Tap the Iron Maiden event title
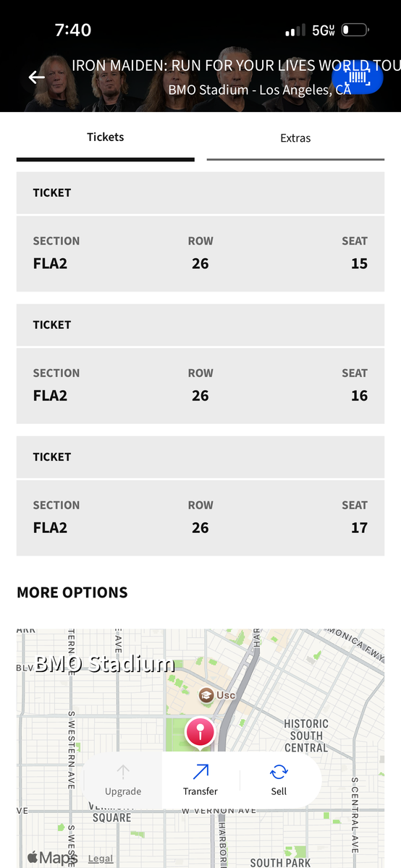This screenshot has width=401, height=868. point(236,66)
